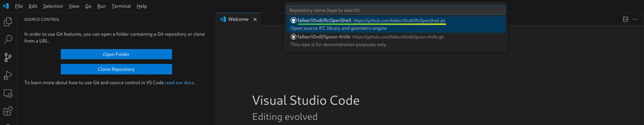
Task: Click the VS Code logo icon
Action: point(6,6)
